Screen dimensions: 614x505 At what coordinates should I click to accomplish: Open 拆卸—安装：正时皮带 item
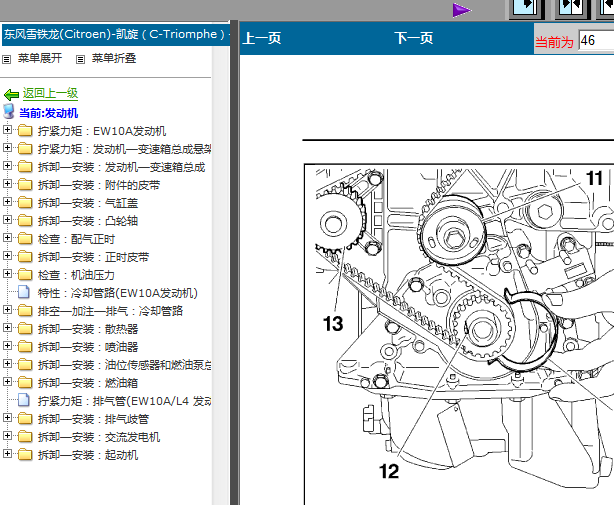(93, 257)
